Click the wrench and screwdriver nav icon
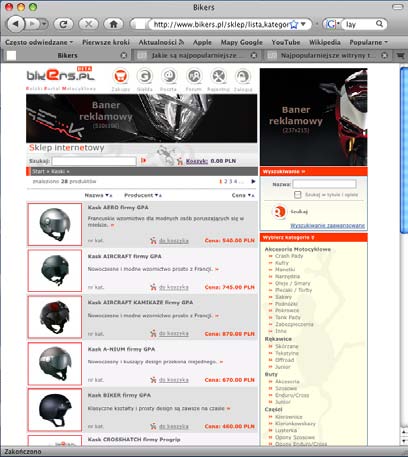Viewport: 408px width, 457px height. pyautogui.click(x=218, y=77)
